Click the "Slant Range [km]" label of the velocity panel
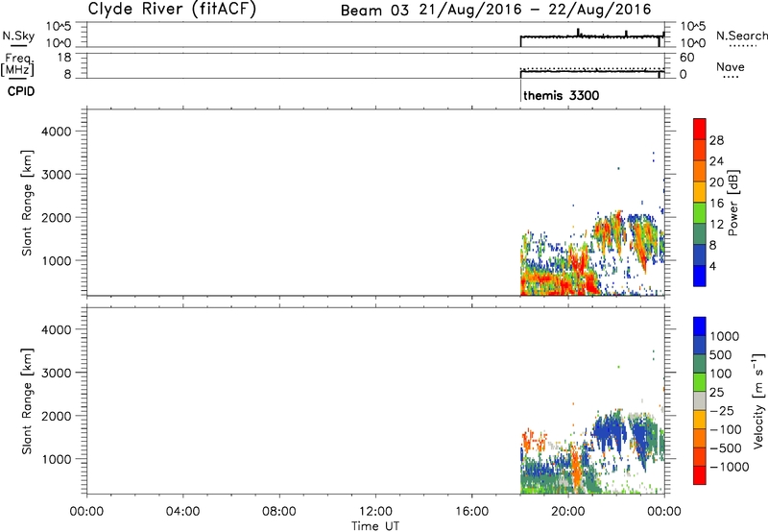Image resolution: width=768 pixels, height=532 pixels. pos(27,401)
